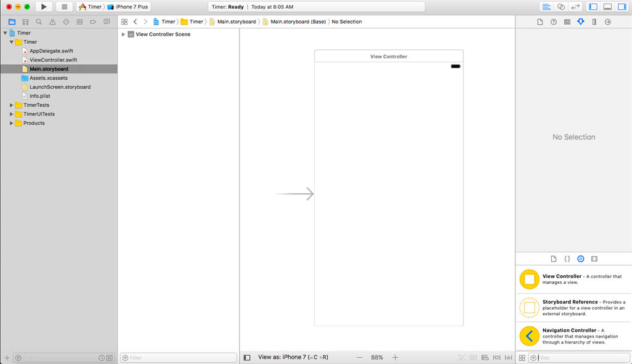Viewport: 632px width, 364px height.
Task: Add a new file with plus button
Action: [7, 358]
